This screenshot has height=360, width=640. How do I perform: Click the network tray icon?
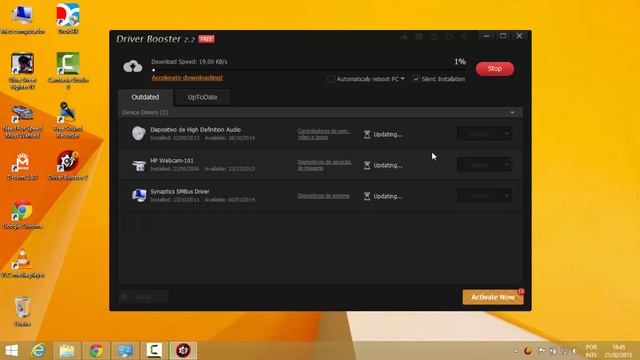564,351
